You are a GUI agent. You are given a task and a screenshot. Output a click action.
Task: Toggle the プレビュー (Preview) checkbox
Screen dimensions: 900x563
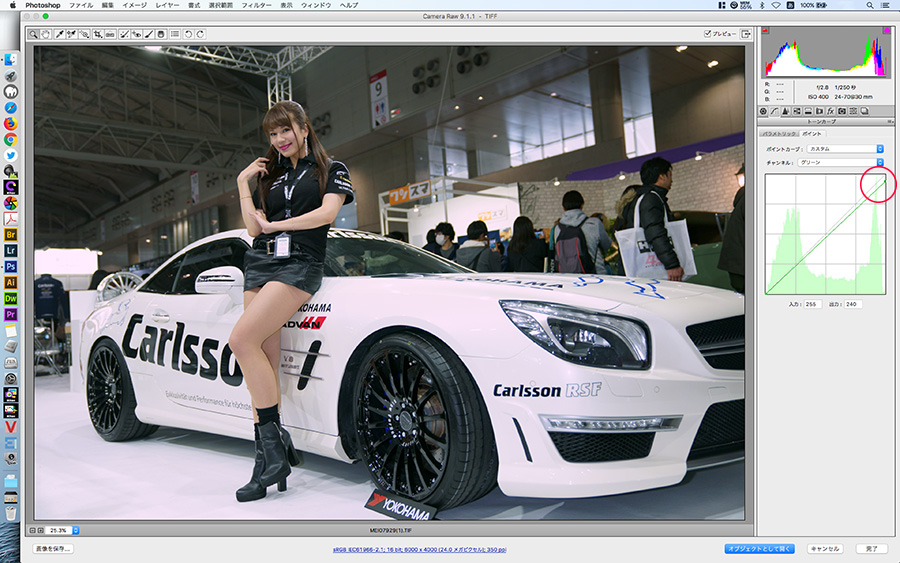pos(708,34)
